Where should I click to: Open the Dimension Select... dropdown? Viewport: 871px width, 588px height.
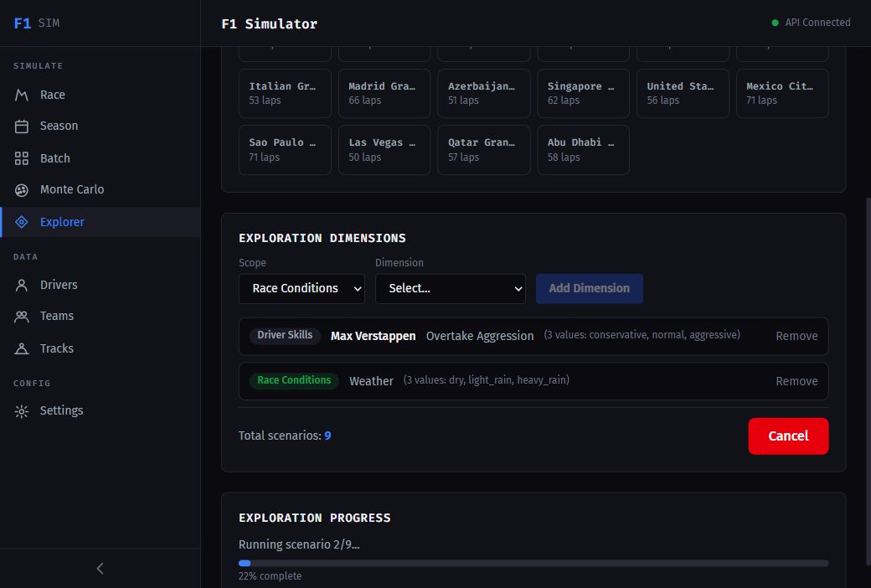pyautogui.click(x=450, y=288)
